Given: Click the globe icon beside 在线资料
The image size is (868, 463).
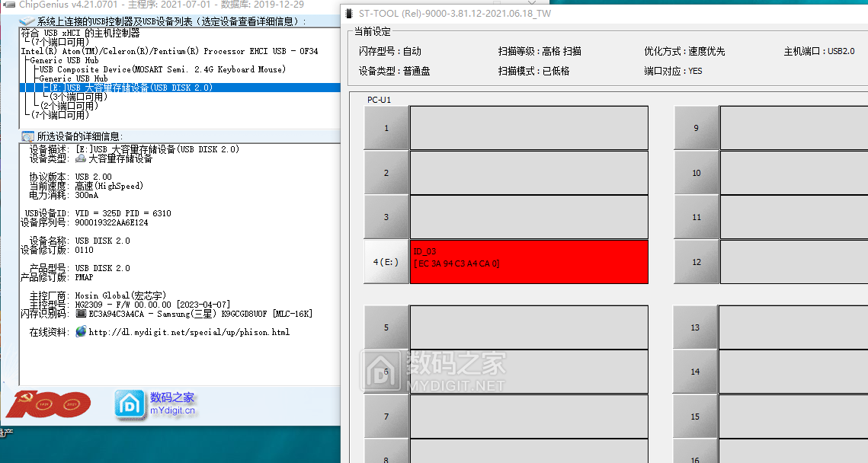Looking at the screenshot, I should (x=79, y=331).
